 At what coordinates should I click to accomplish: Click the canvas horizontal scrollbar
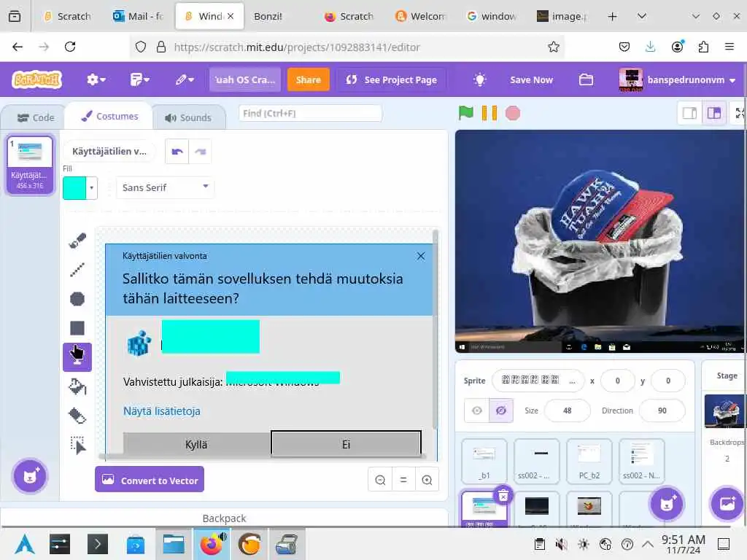[260, 457]
